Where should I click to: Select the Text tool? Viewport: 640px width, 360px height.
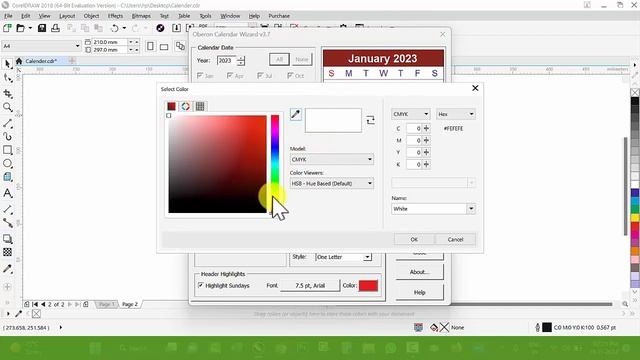7,193
